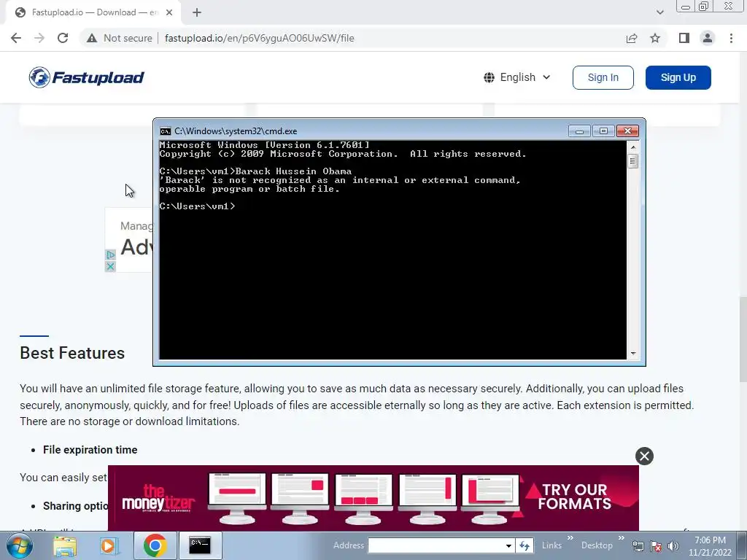Screen dimensions: 747x560
Task: Switch to the cmd taskbar button
Action: 200,545
